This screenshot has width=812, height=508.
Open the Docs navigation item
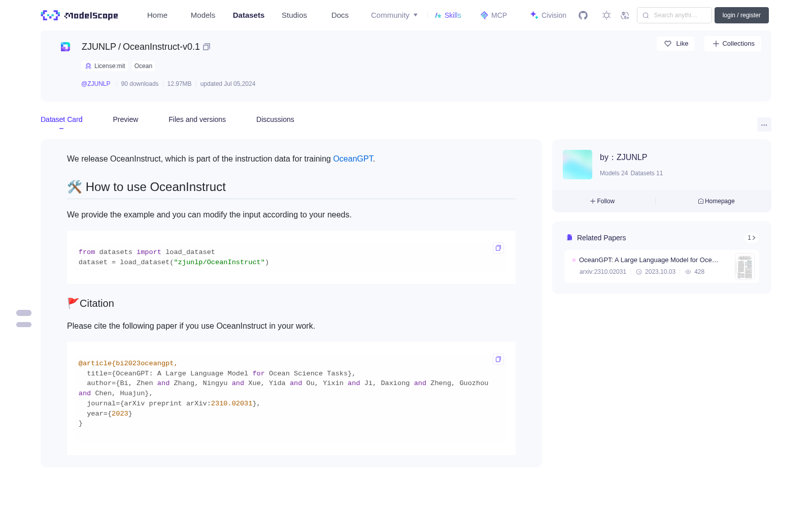click(340, 15)
